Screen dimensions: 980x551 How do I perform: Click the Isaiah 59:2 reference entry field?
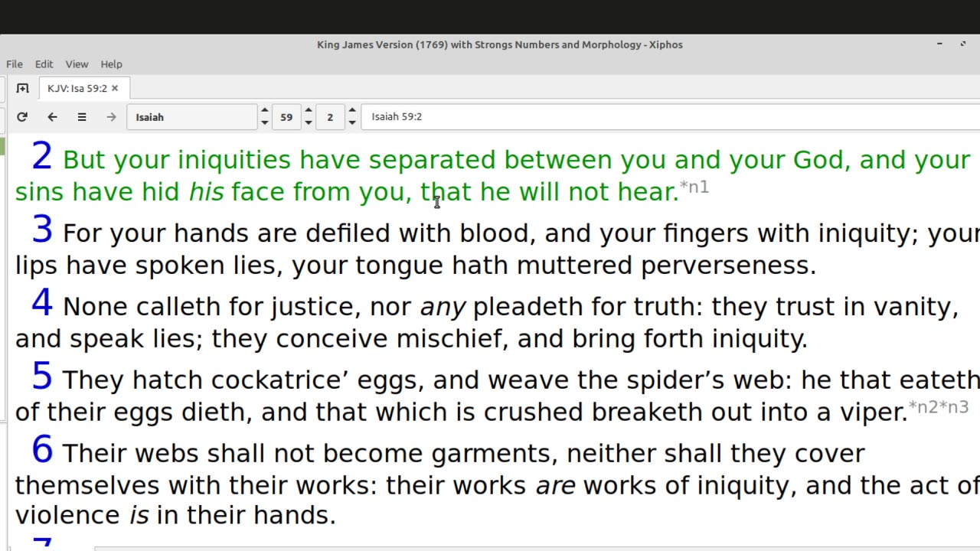pyautogui.click(x=670, y=117)
